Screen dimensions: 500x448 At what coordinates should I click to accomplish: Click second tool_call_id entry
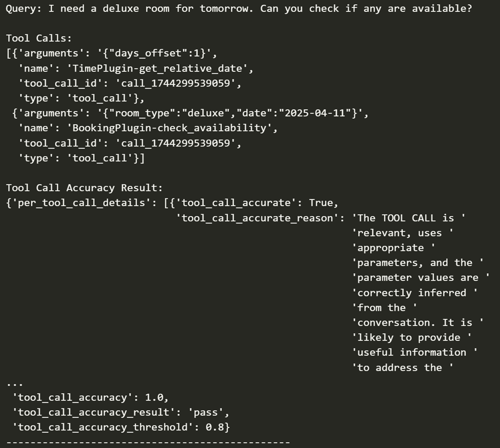pos(129,143)
